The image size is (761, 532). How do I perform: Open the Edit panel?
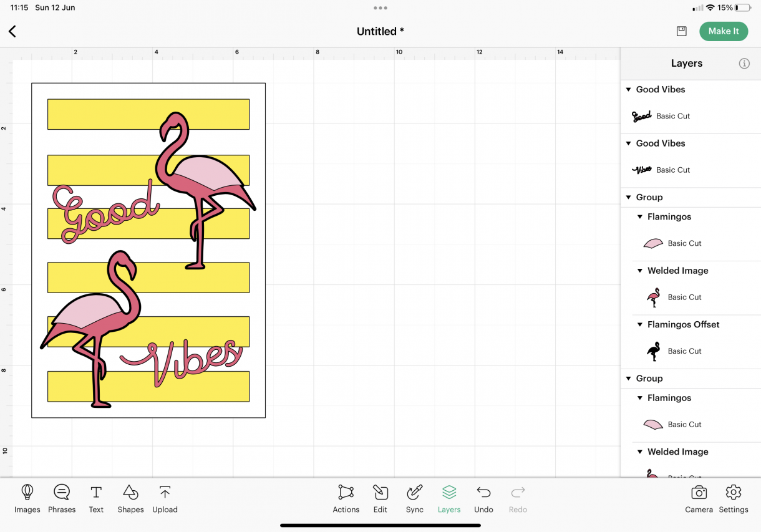click(x=380, y=498)
